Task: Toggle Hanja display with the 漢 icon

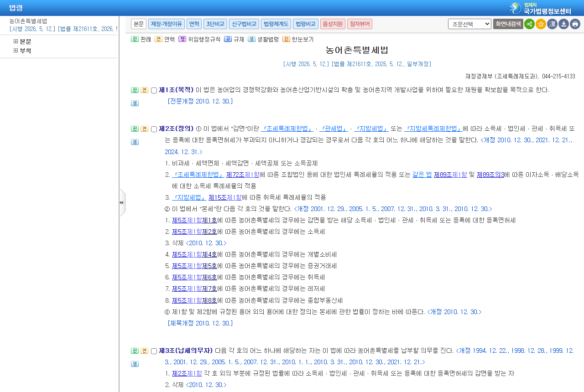Action: click(x=552, y=24)
